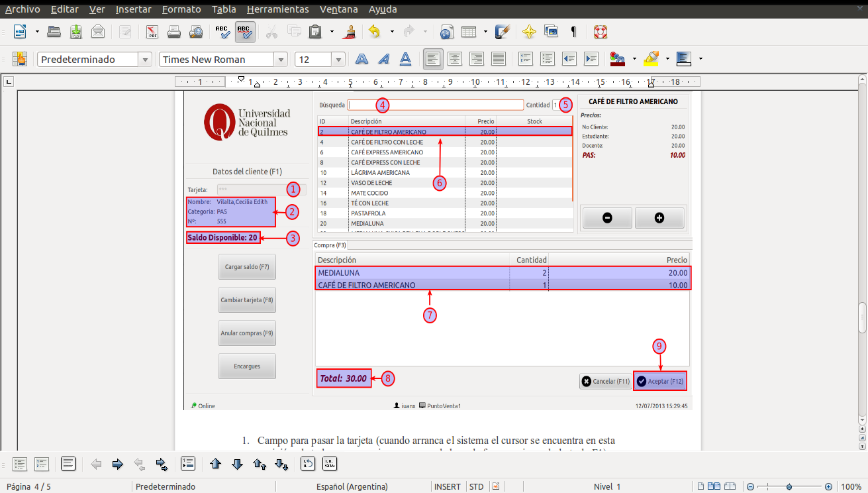Click the Print icon in toolbar
This screenshot has height=493, width=868.
coord(174,32)
